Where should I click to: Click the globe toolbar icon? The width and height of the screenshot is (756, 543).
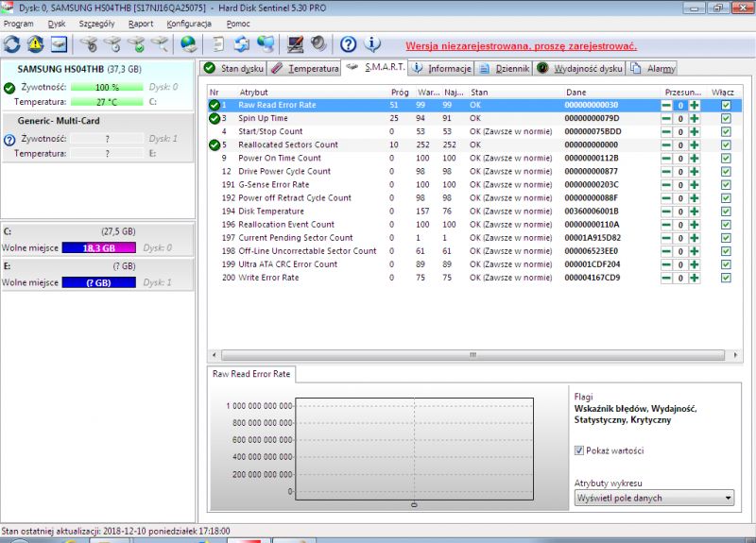pyautogui.click(x=188, y=44)
